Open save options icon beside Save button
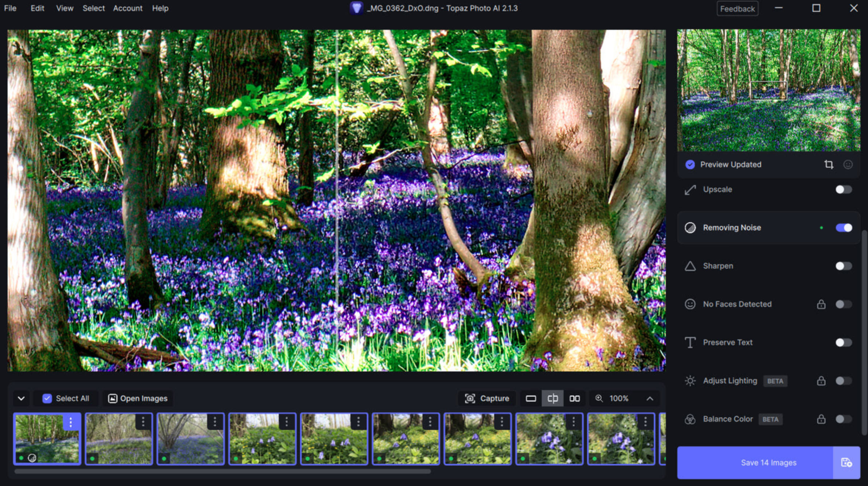This screenshot has width=868, height=486. [846, 463]
